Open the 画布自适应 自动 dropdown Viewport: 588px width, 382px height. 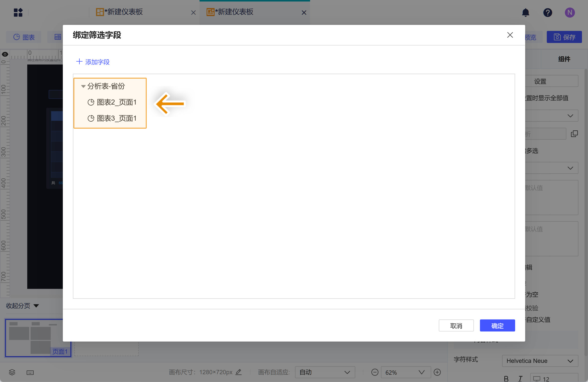[x=325, y=372]
